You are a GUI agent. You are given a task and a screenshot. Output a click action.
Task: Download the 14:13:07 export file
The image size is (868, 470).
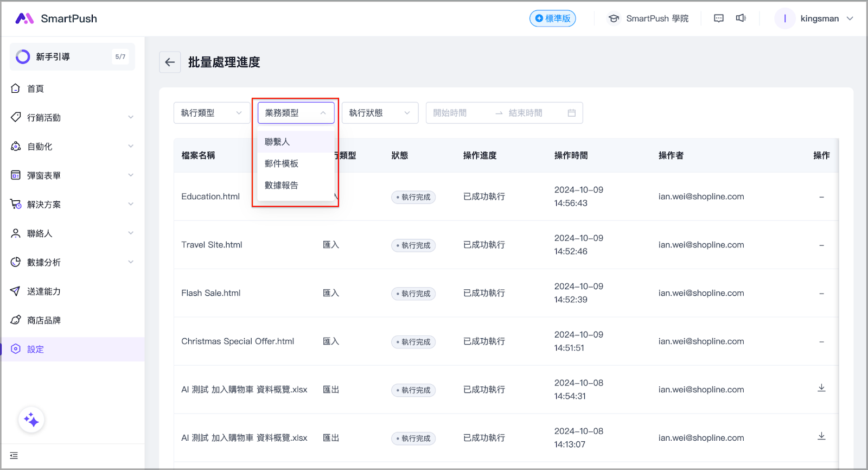pos(821,436)
